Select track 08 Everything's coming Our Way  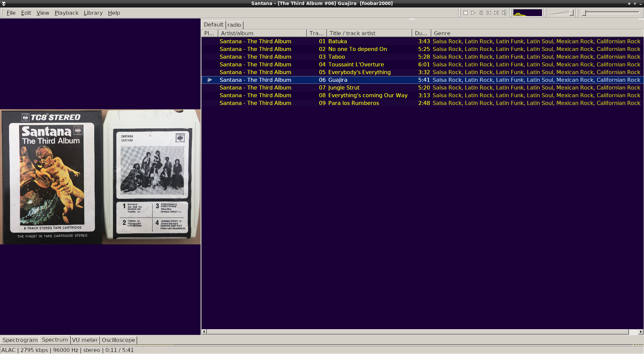(422, 95)
